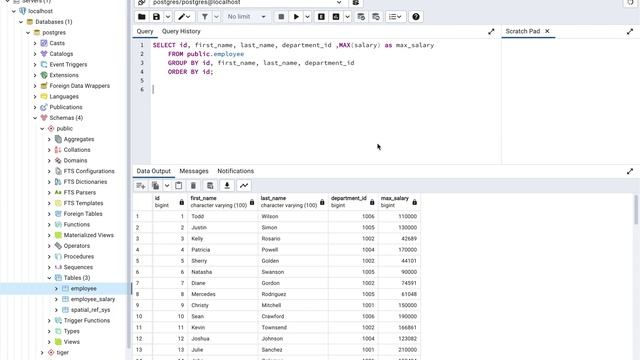640x360 pixels.
Task: Expand the spatial_ref_sys table node
Action: [x=56, y=310]
